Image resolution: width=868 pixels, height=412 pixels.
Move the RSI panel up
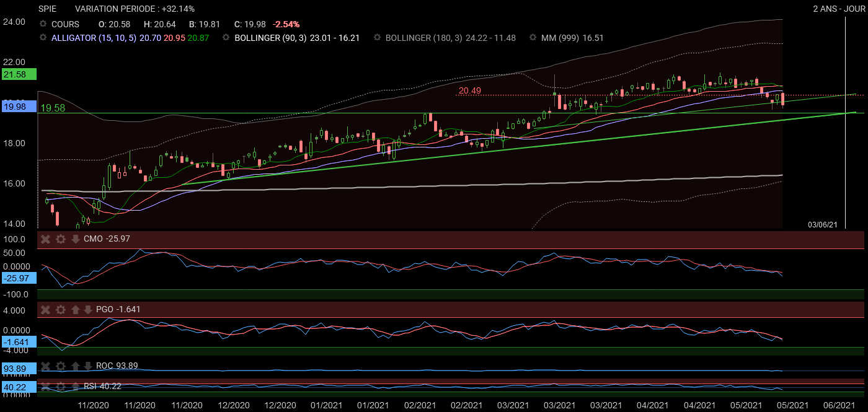[x=76, y=386]
